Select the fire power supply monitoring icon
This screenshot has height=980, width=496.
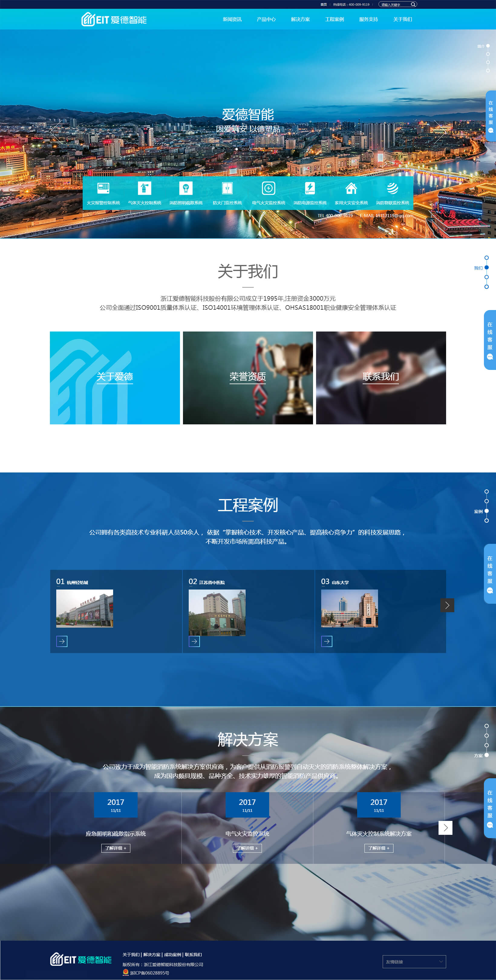(310, 188)
